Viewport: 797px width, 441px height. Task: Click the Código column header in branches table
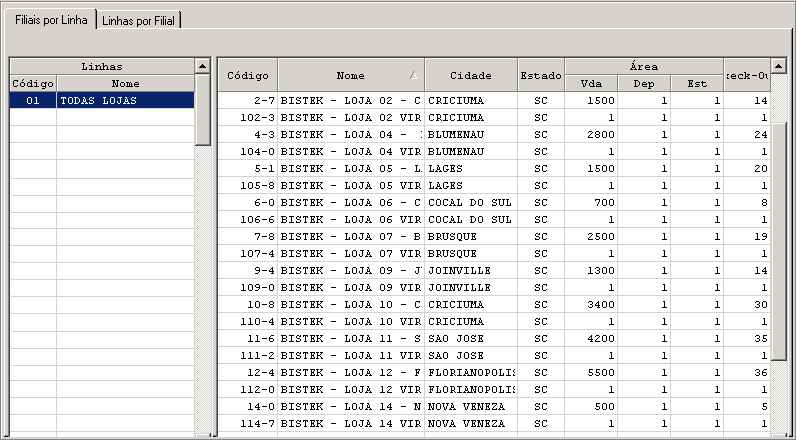click(x=248, y=75)
